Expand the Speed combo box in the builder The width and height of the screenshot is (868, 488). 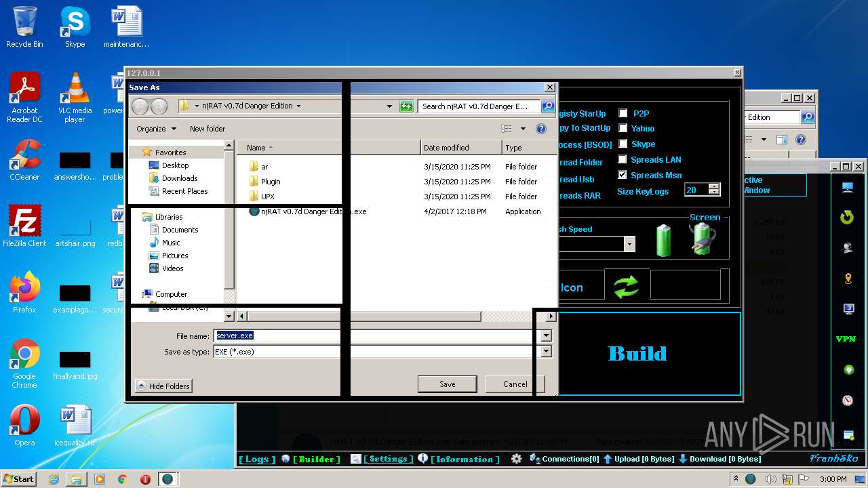pyautogui.click(x=629, y=244)
